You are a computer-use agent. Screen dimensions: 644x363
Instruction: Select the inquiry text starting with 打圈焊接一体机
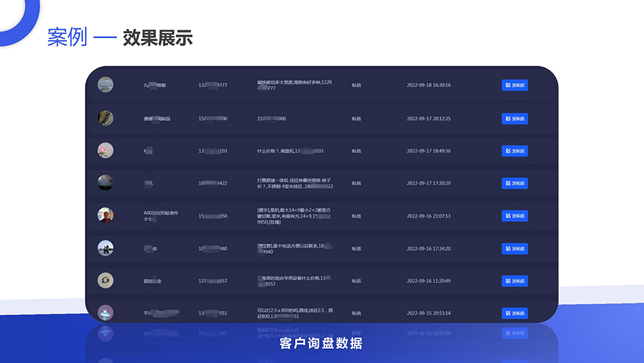tap(295, 183)
